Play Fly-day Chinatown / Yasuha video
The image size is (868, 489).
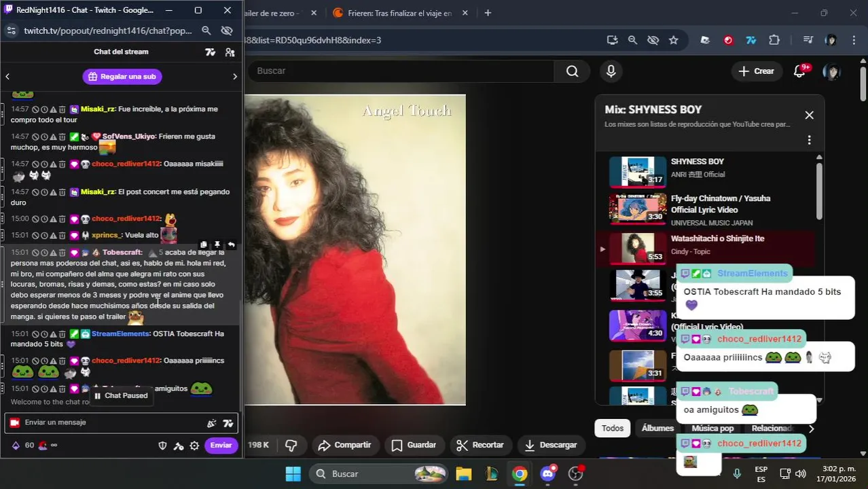[706, 211]
